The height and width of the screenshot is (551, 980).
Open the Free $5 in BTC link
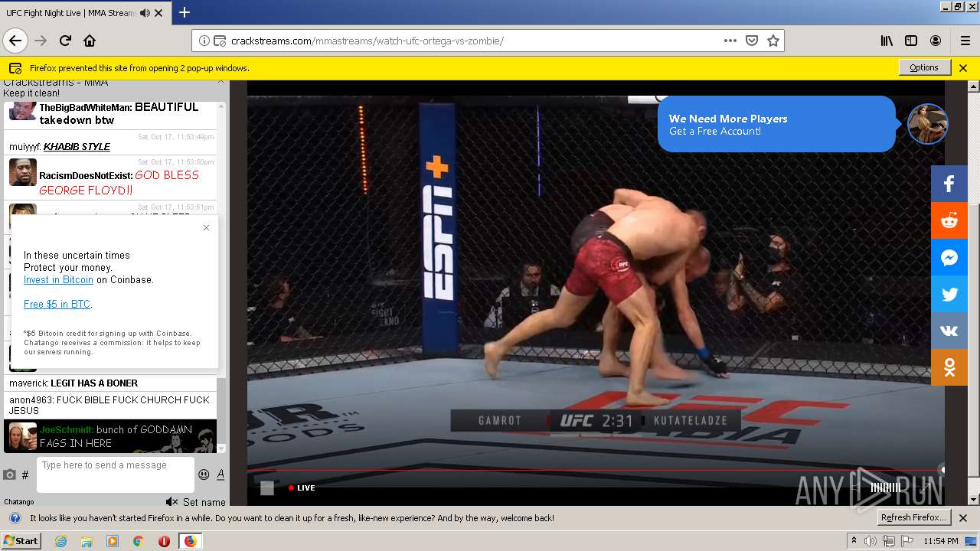click(x=57, y=304)
